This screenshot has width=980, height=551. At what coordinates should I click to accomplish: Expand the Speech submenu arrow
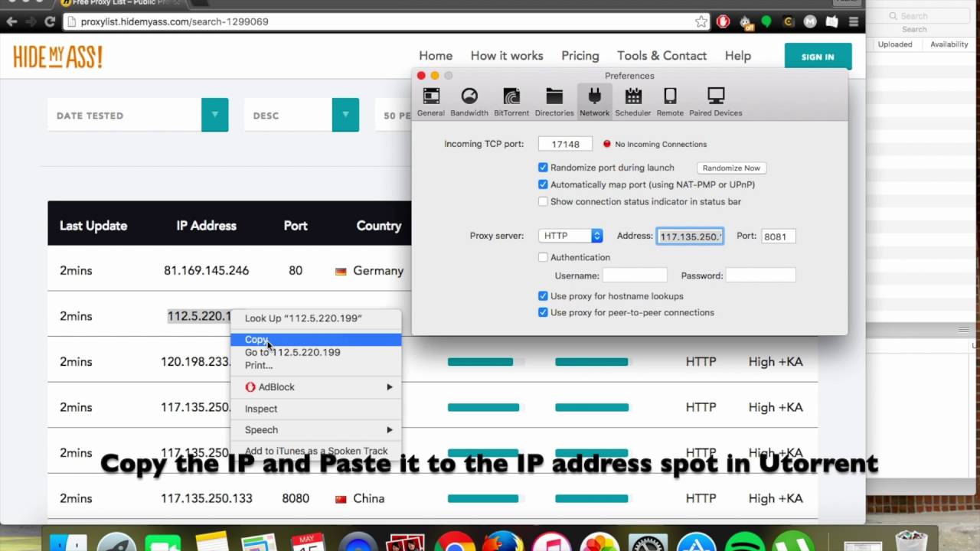(389, 430)
